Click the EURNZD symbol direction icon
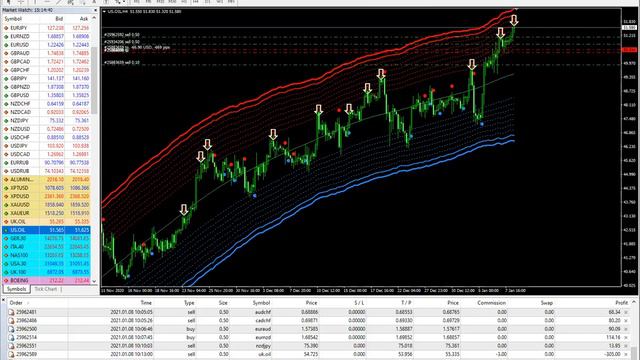The height and width of the screenshot is (360, 640). pos(6,37)
